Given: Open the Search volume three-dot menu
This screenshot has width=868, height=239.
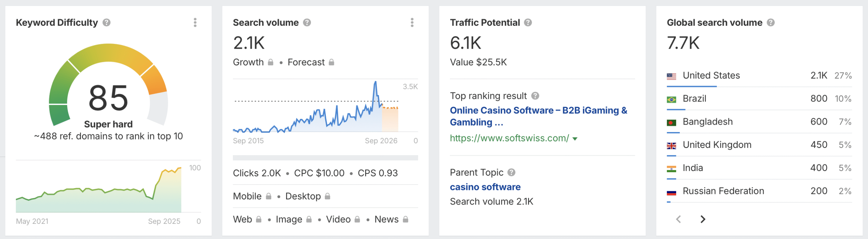Looking at the screenshot, I should pyautogui.click(x=412, y=23).
